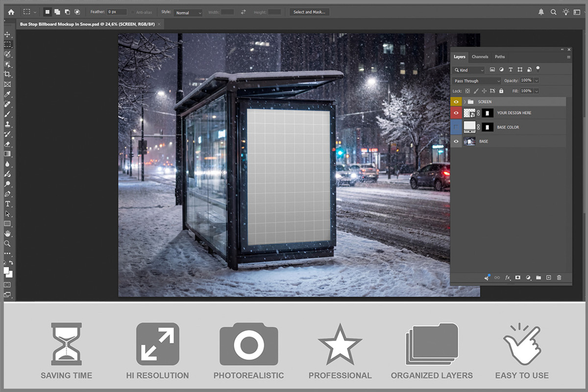Choose Subtract from selection mode button
This screenshot has height=392, width=588.
pos(67,12)
